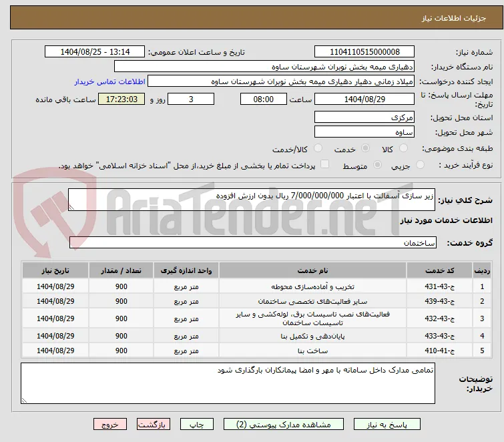504x442 pixels.
Task: Click the province field مرکزی
Action: click(x=364, y=118)
